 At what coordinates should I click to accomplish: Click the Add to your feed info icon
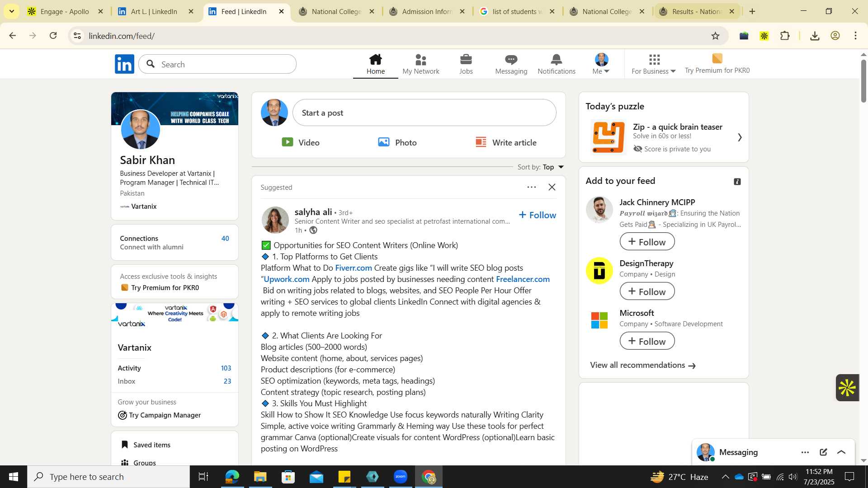click(737, 182)
